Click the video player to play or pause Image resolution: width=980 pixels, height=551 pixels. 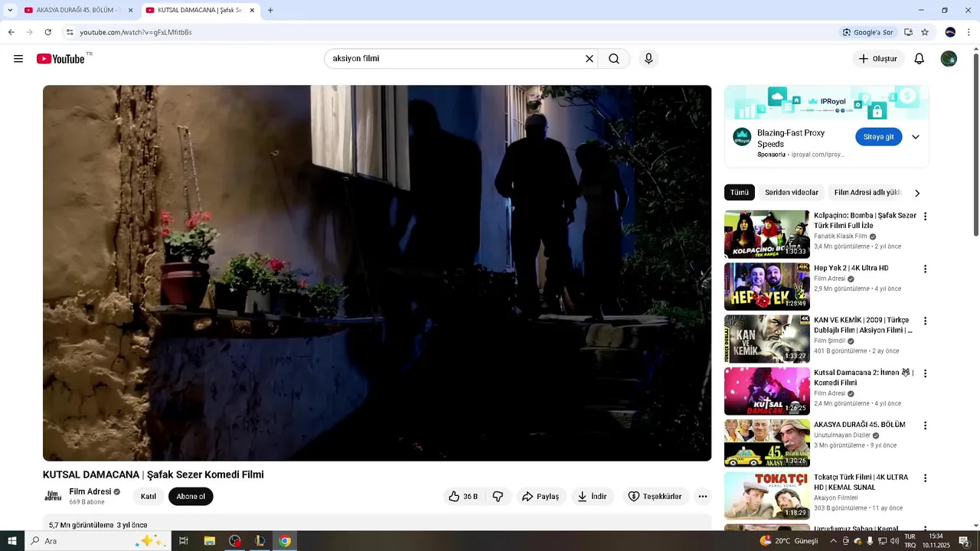pos(377,273)
